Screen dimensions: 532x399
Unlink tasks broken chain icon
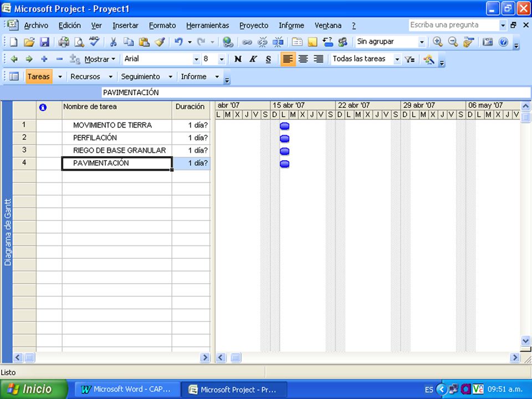(x=262, y=42)
